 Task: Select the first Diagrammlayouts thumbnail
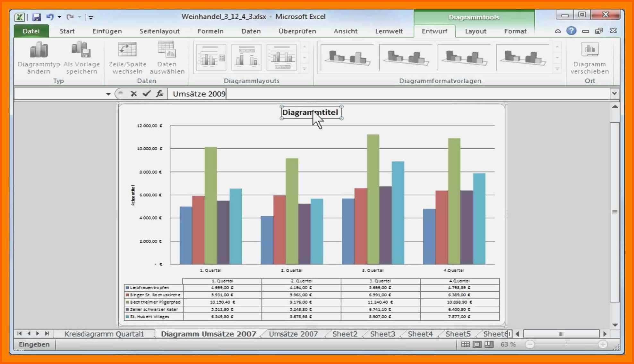211,58
